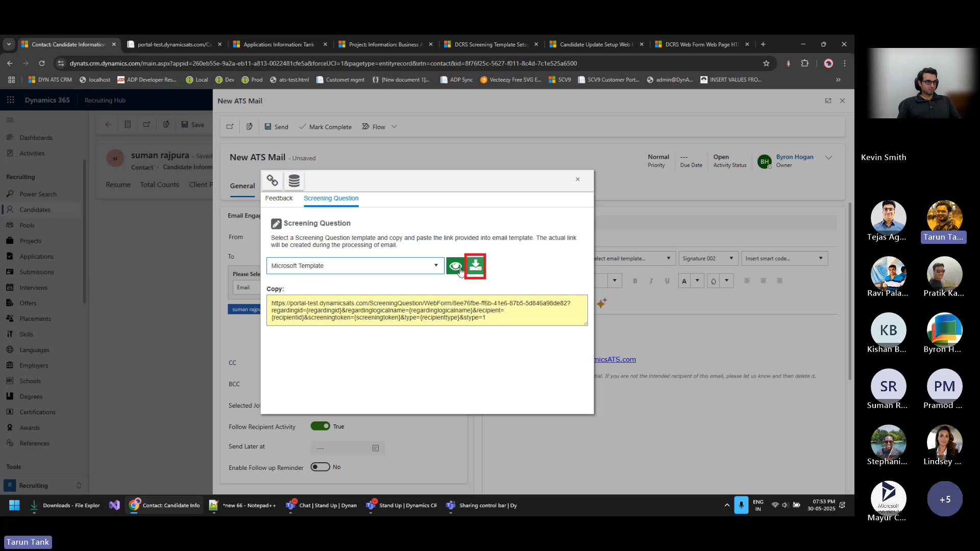Open the Send Later at date picker
980x551 pixels.
[x=375, y=448]
